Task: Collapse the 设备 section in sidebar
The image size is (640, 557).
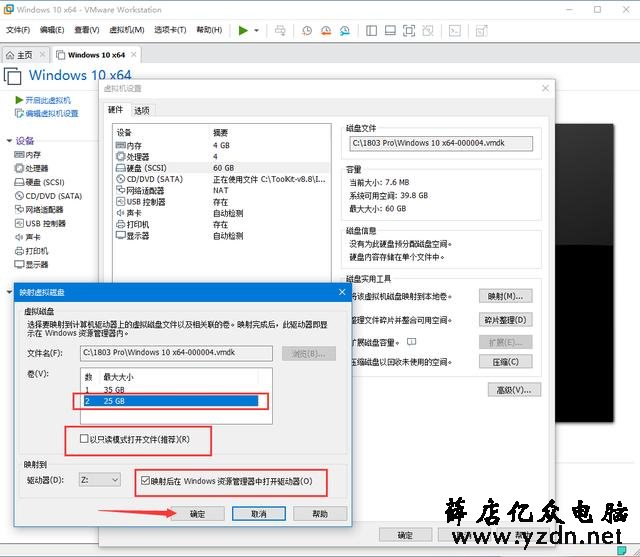Action: click(x=9, y=141)
